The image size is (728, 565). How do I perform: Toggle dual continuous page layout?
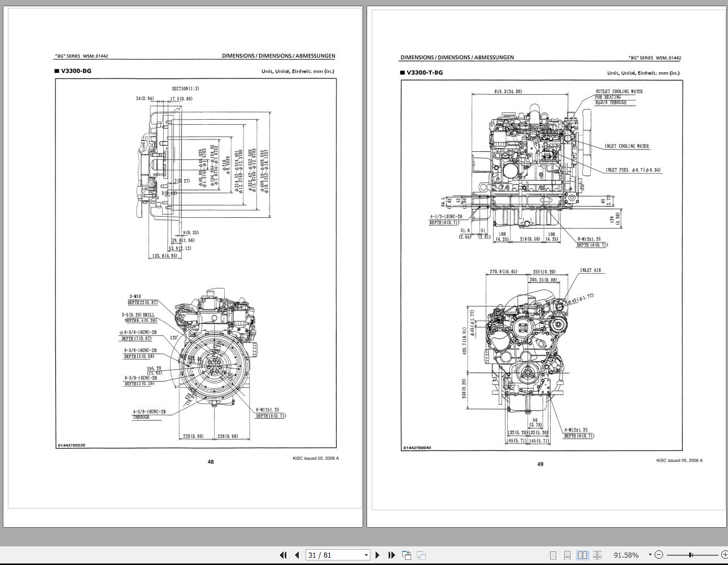coord(596,555)
